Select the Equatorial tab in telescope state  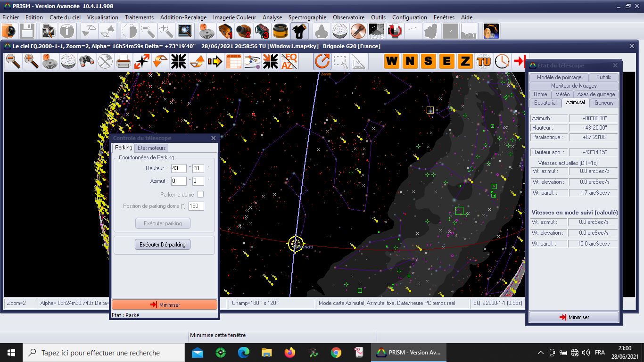(545, 103)
